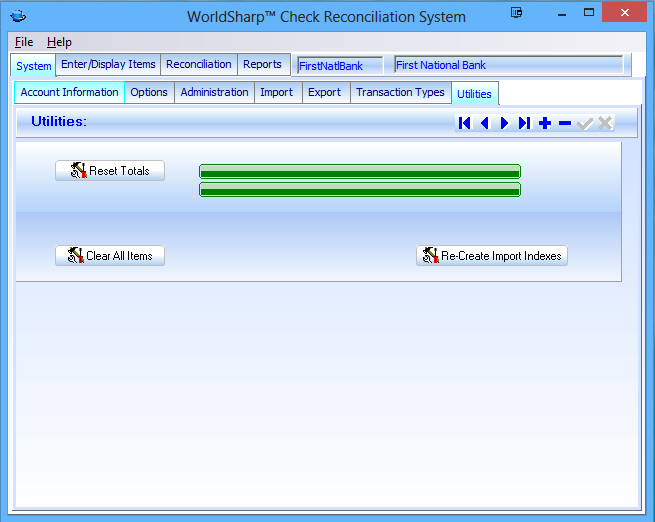Add a record with plus icon
This screenshot has height=522, width=655.
coord(545,123)
